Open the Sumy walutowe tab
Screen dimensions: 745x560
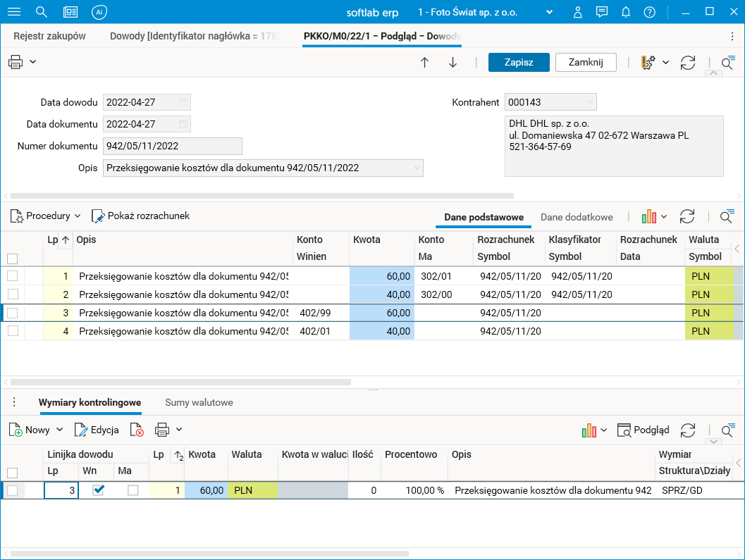click(x=199, y=402)
